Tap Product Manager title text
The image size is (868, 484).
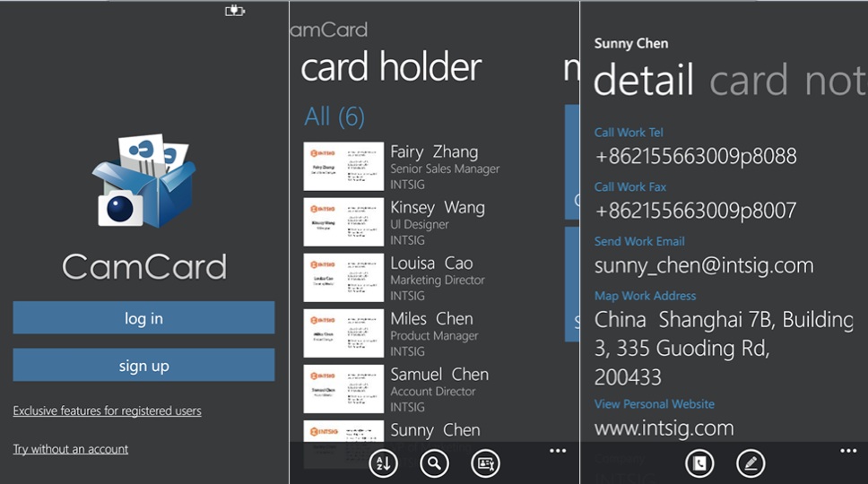click(x=434, y=336)
